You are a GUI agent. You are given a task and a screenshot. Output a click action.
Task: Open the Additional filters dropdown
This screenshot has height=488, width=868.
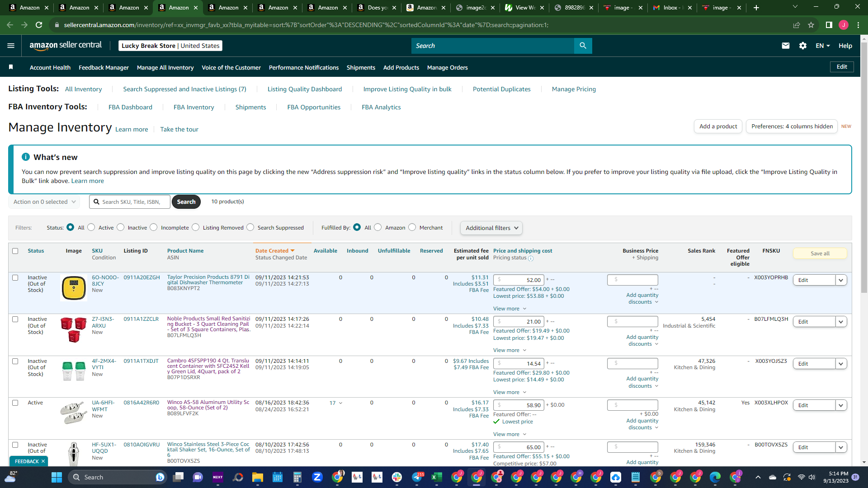[491, 228]
